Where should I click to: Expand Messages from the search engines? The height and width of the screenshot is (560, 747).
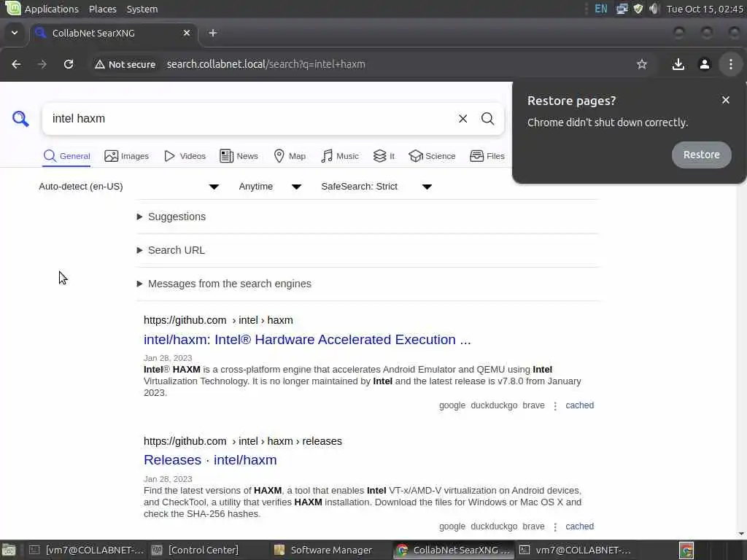(224, 284)
